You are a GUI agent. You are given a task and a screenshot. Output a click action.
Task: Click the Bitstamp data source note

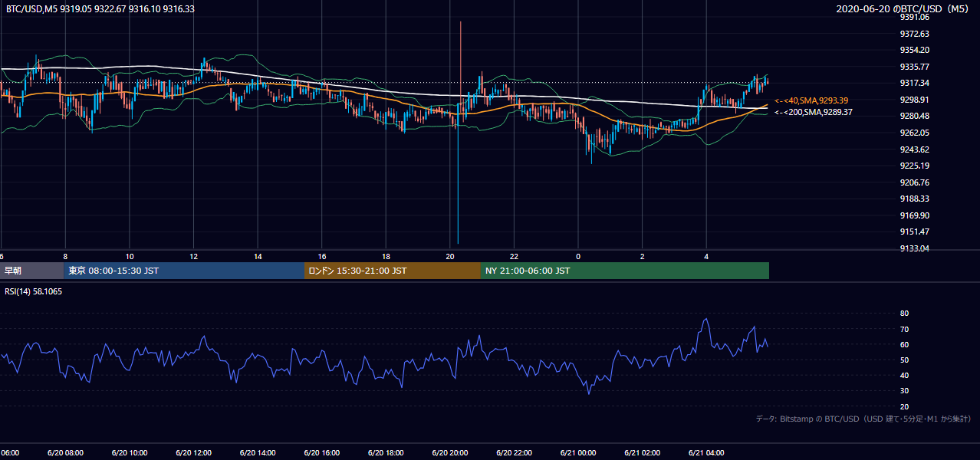coord(863,419)
